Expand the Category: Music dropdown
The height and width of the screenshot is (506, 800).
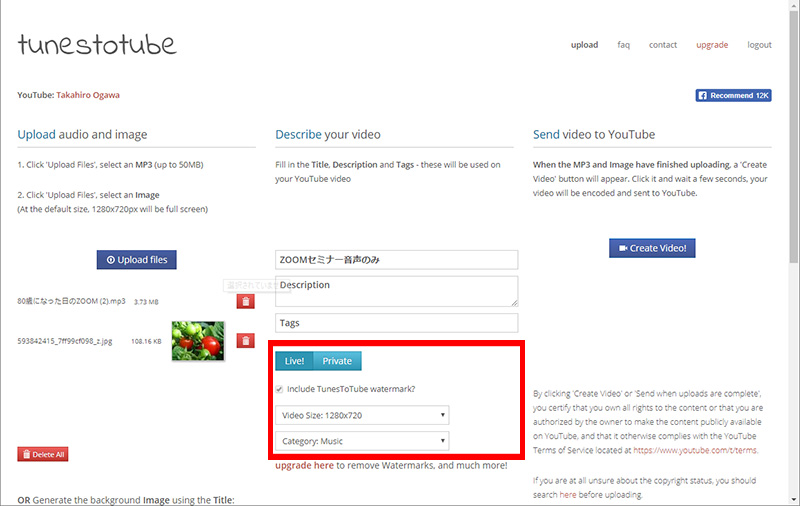pyautogui.click(x=362, y=441)
